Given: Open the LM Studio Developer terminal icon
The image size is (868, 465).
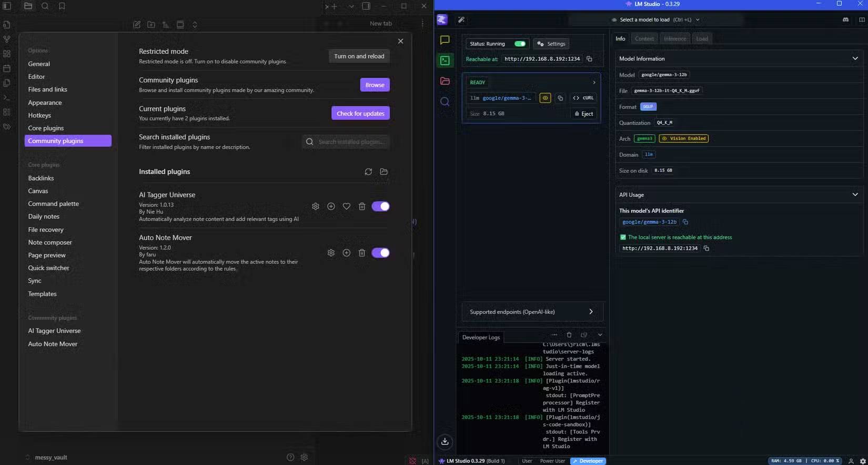Looking at the screenshot, I should [x=445, y=60].
